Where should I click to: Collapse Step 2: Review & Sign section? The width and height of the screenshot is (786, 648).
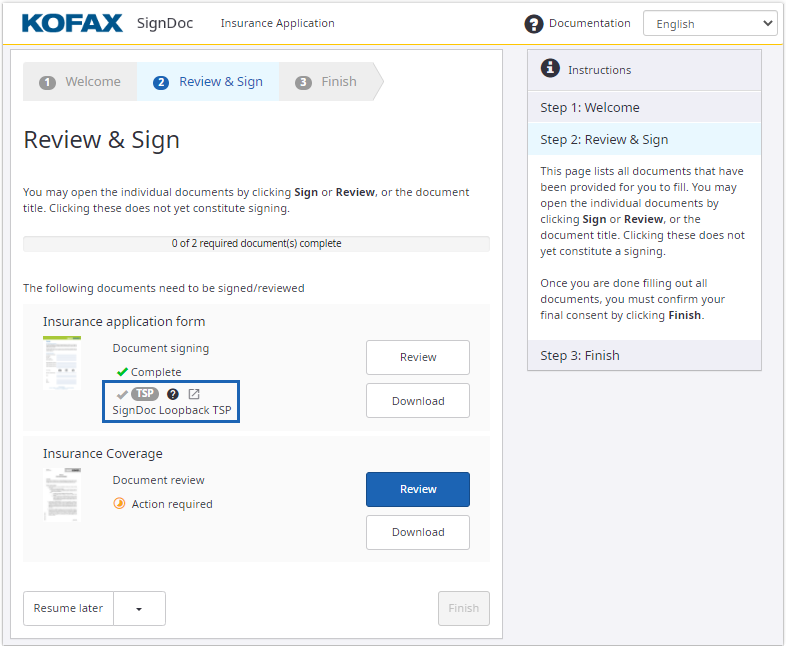(644, 139)
